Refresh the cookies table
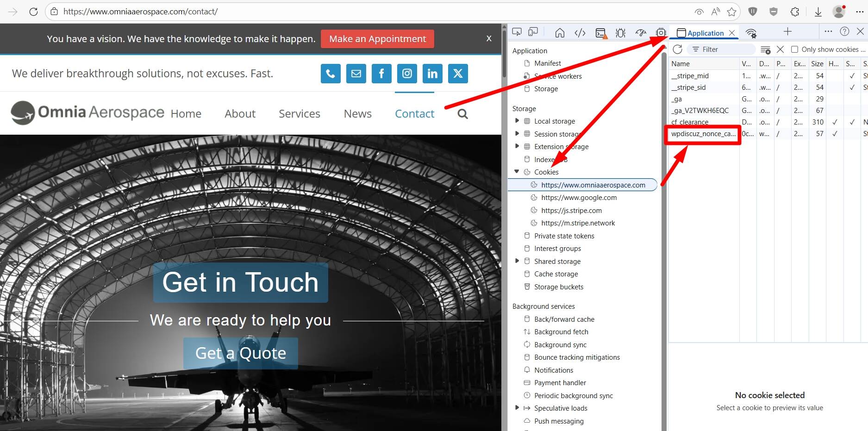The height and width of the screenshot is (431, 868). coord(678,50)
